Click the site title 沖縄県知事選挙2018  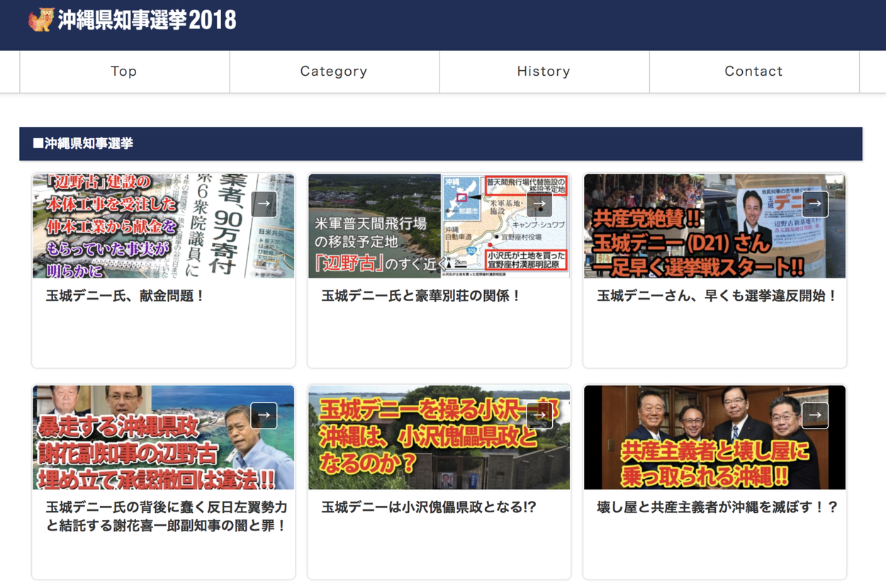coord(147,20)
